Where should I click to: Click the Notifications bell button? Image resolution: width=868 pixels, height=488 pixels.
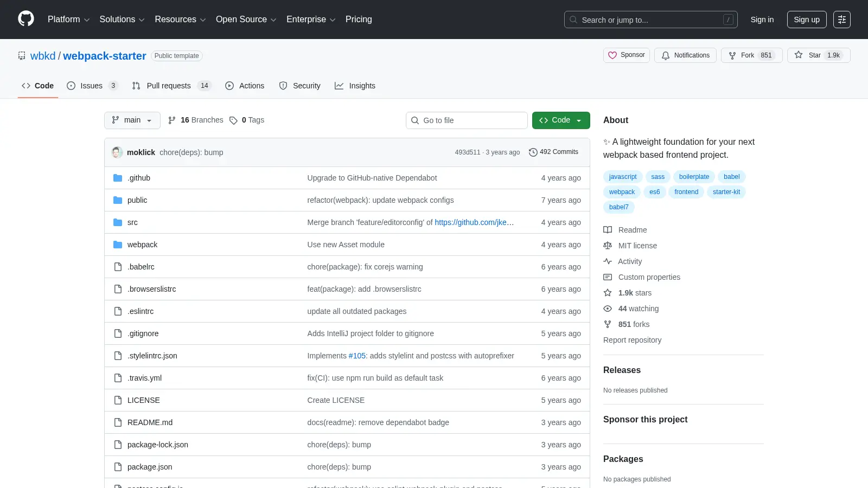click(686, 55)
